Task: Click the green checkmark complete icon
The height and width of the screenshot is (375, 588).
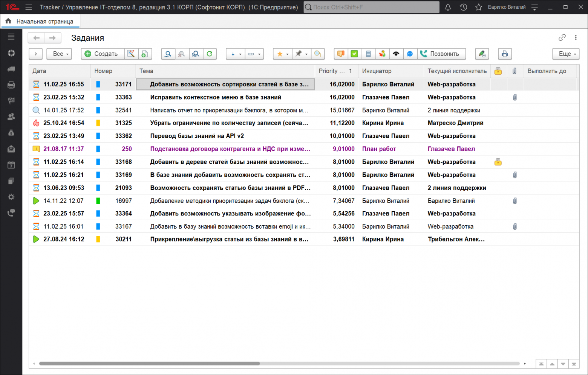Action: (x=354, y=54)
